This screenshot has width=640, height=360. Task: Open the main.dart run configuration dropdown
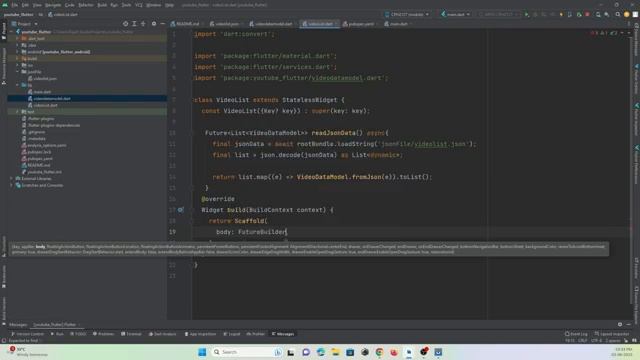[x=456, y=14]
